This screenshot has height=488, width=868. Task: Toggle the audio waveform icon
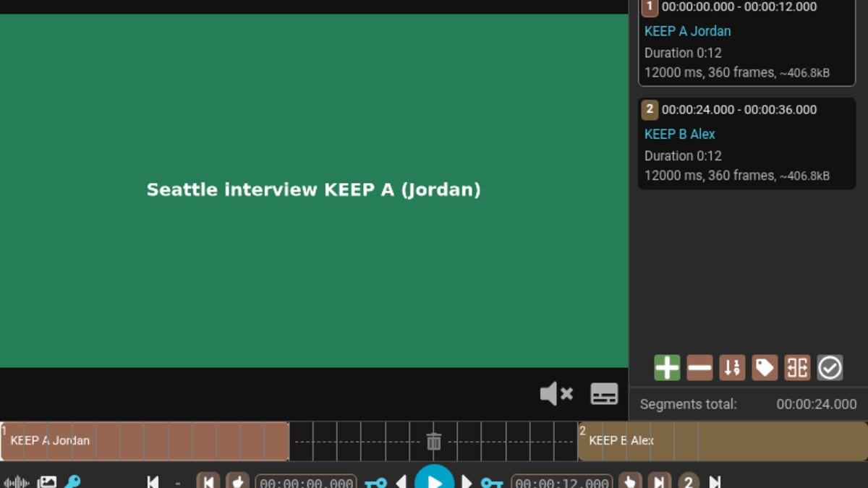point(16,482)
